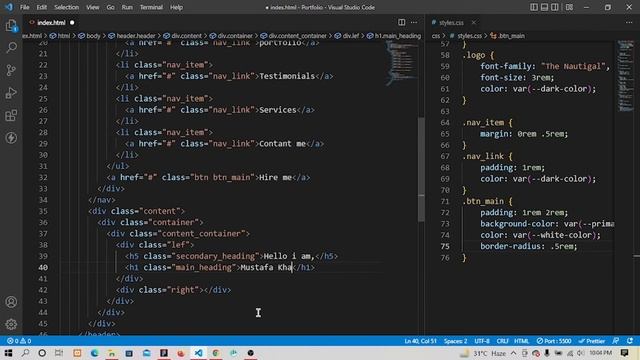This screenshot has width=640, height=360.
Task: Open Run menu
Action: coord(127,7)
